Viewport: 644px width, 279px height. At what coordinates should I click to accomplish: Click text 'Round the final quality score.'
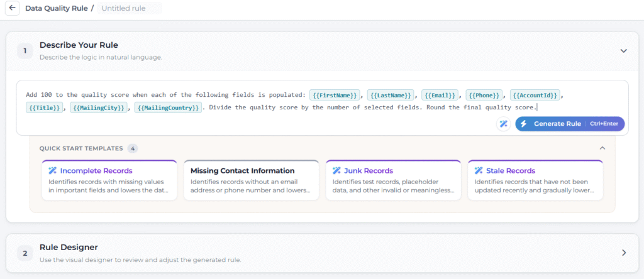(x=482, y=108)
